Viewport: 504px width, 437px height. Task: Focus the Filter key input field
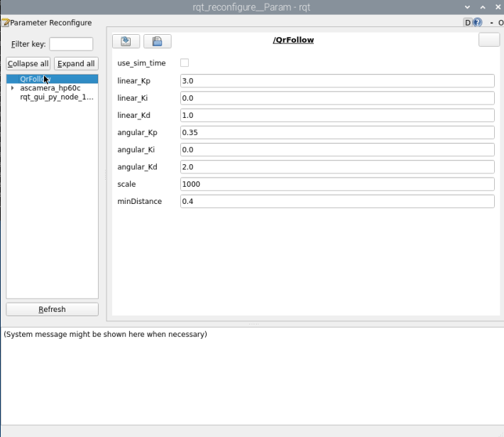tap(71, 44)
